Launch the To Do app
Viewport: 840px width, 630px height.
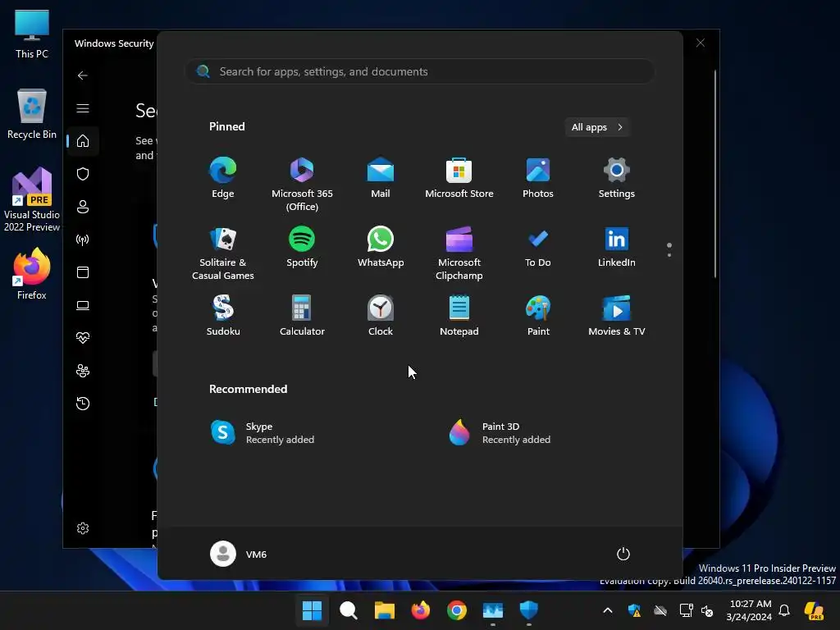[x=538, y=247]
